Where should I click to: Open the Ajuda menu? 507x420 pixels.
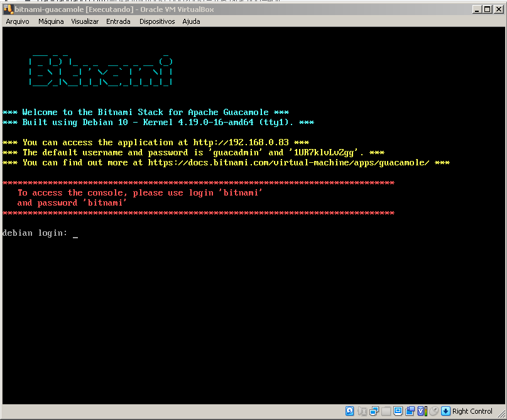[x=191, y=21]
